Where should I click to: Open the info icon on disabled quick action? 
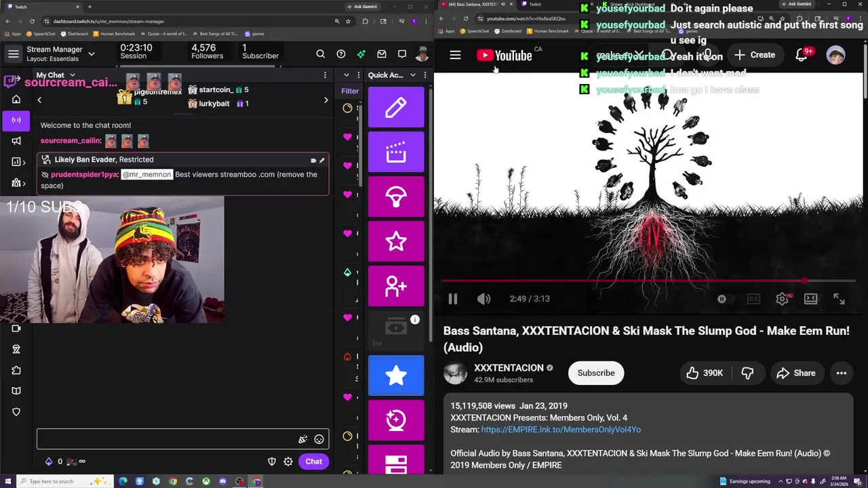click(415, 320)
